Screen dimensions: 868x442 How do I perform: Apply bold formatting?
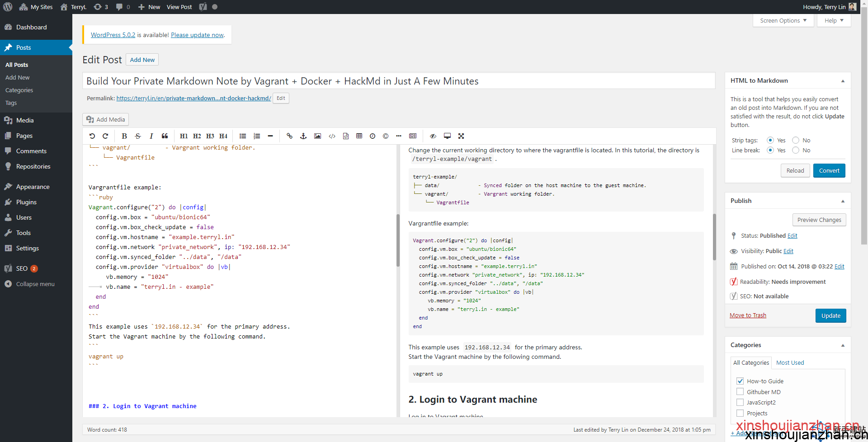pyautogui.click(x=124, y=136)
